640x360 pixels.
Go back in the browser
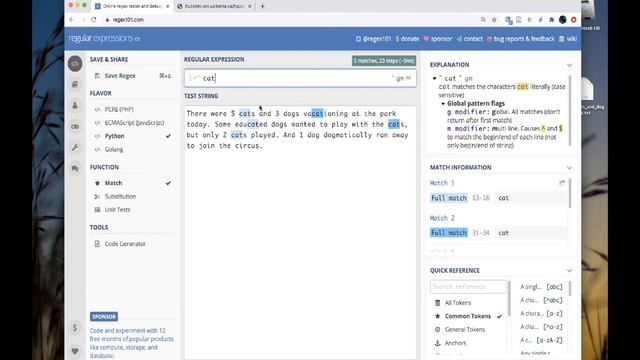[72, 20]
